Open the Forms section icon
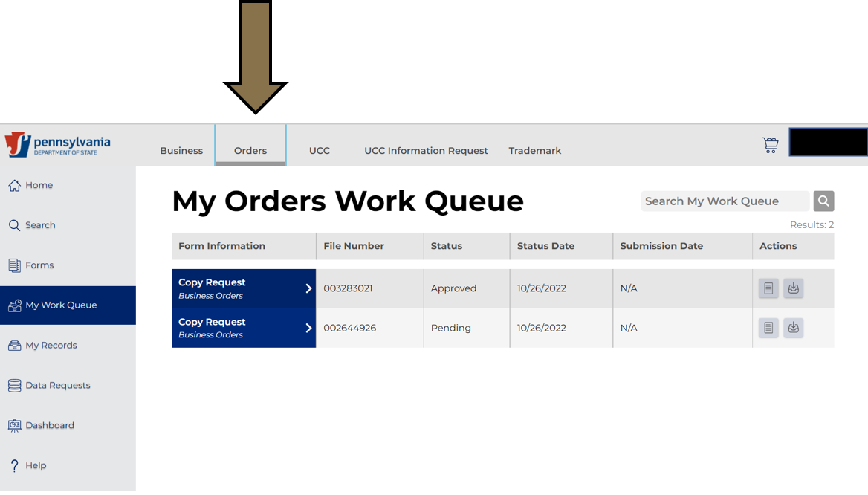The image size is (868, 495). click(13, 265)
